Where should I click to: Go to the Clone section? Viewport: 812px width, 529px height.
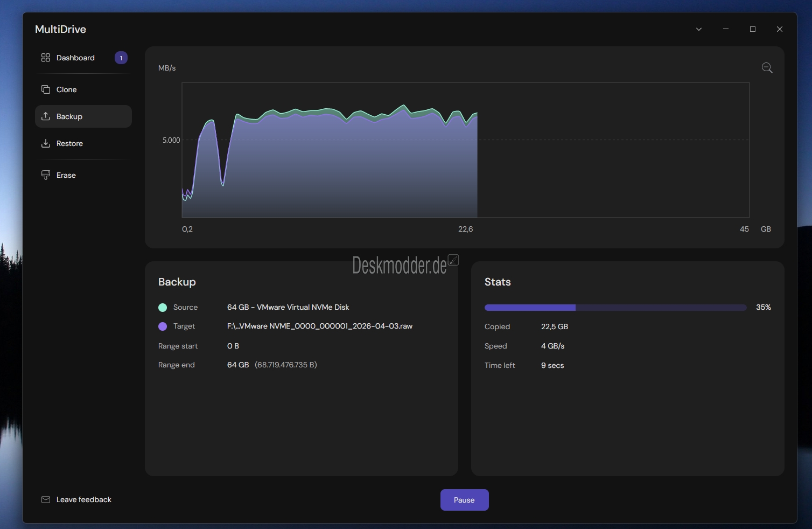point(66,89)
